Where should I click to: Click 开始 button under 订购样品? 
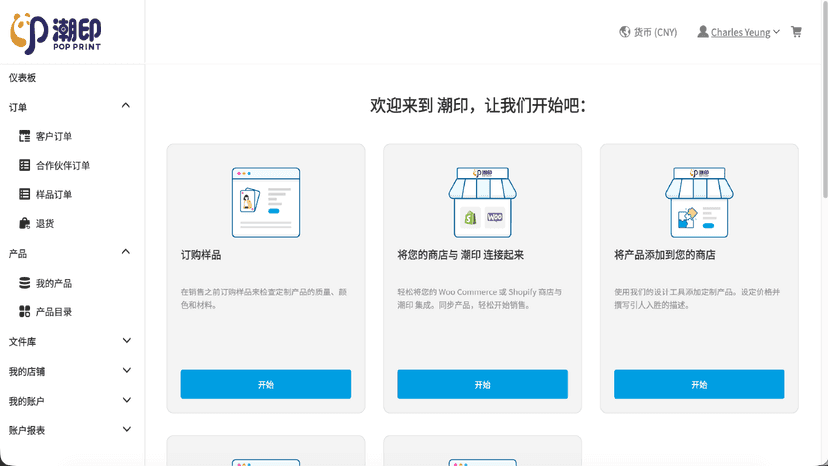(266, 384)
